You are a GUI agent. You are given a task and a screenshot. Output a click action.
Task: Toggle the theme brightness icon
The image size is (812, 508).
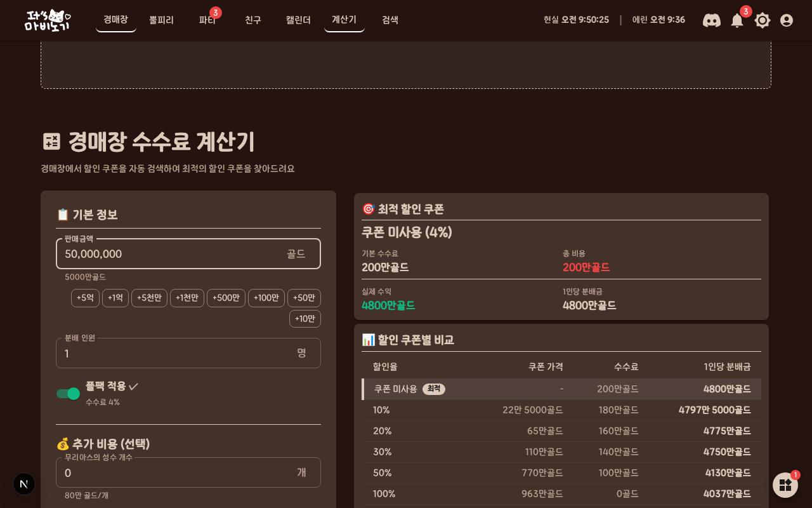pyautogui.click(x=763, y=20)
